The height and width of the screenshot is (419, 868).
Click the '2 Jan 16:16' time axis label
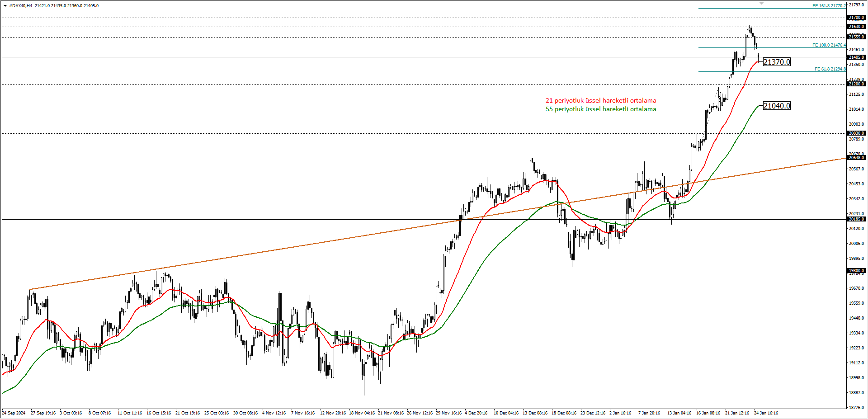(620, 413)
